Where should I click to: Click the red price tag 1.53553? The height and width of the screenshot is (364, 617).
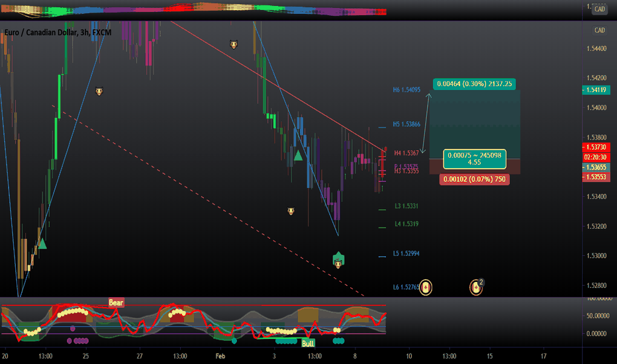pyautogui.click(x=596, y=177)
